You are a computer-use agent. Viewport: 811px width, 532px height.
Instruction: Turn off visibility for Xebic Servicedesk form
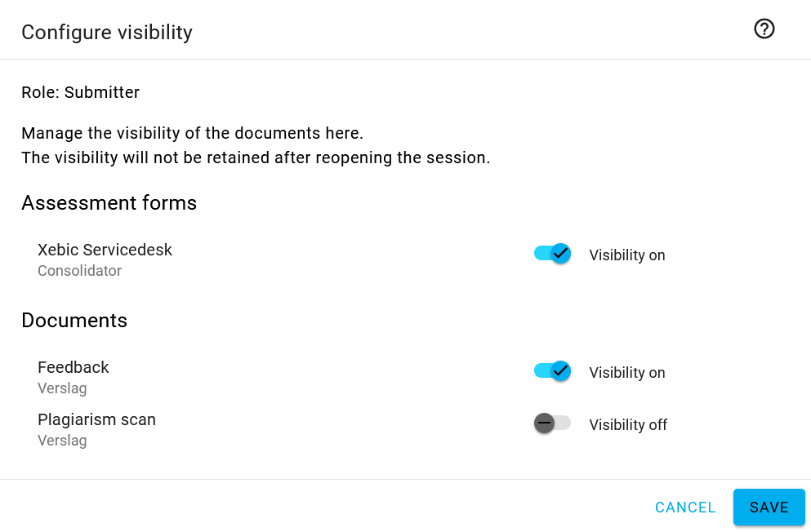point(552,254)
